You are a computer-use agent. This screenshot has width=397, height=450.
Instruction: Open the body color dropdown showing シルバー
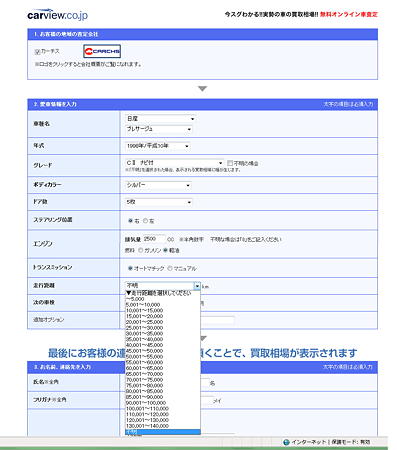click(158, 185)
